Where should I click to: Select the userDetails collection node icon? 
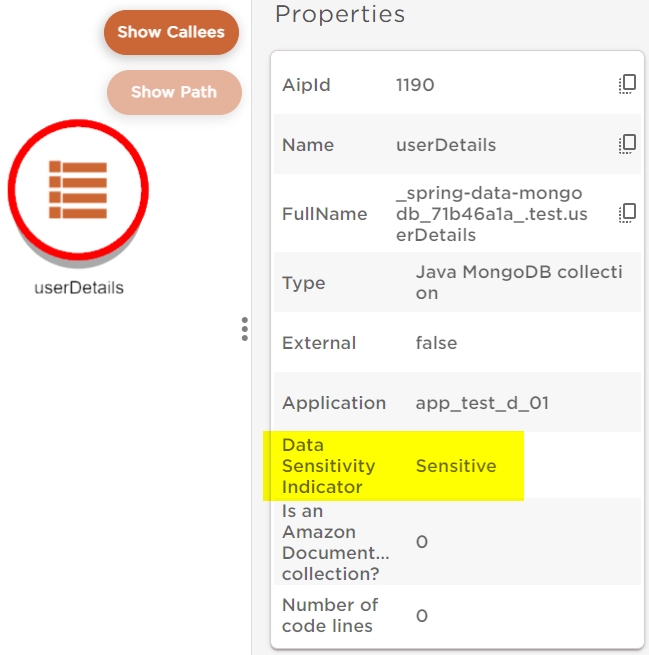coord(78,189)
